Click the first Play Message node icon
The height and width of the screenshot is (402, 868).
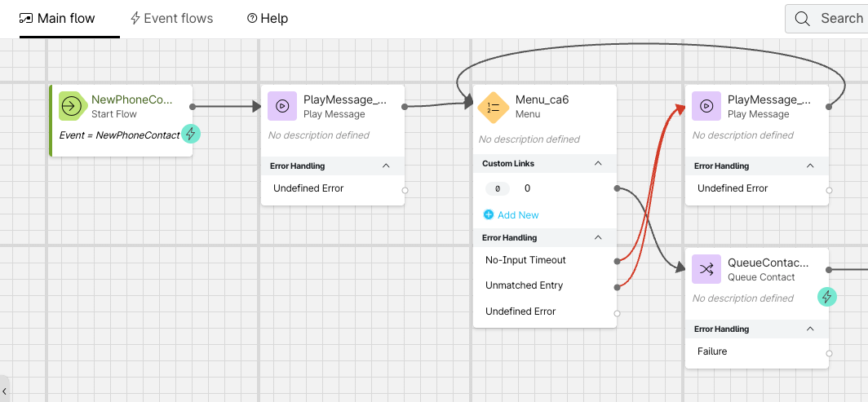click(x=282, y=106)
